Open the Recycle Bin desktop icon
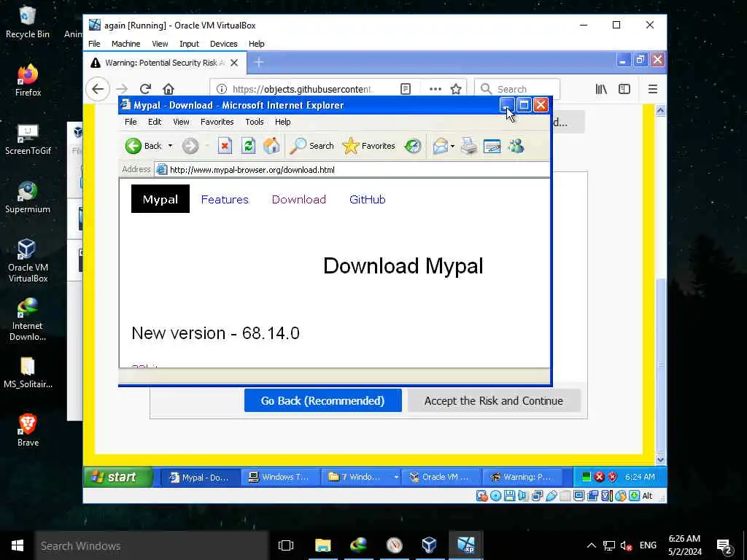Viewport: 747px width, 560px height. point(28,22)
